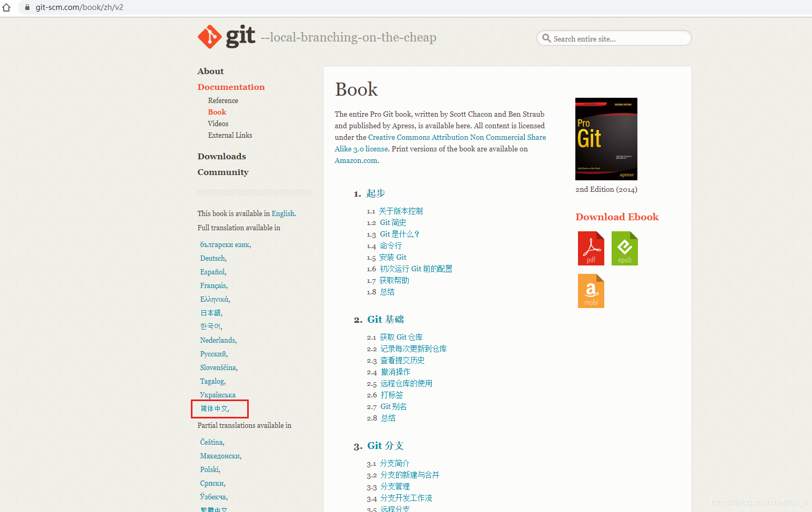This screenshot has width=812, height=512.
Task: Open the Reference submenu item
Action: click(x=223, y=100)
